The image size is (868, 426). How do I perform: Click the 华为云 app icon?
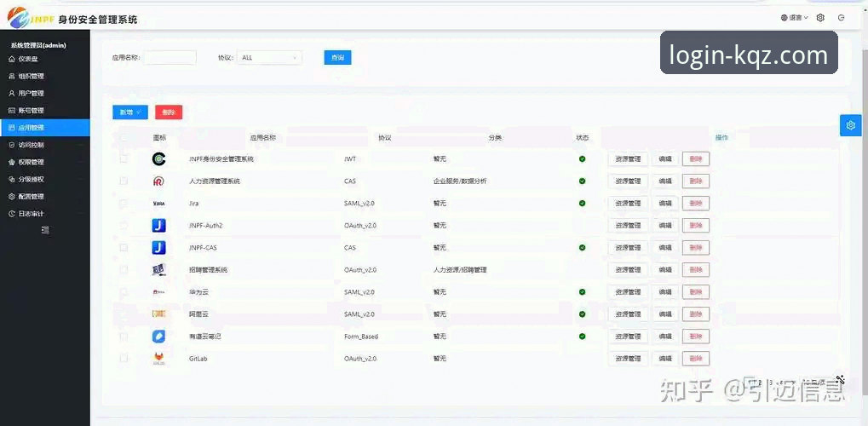pos(159,292)
